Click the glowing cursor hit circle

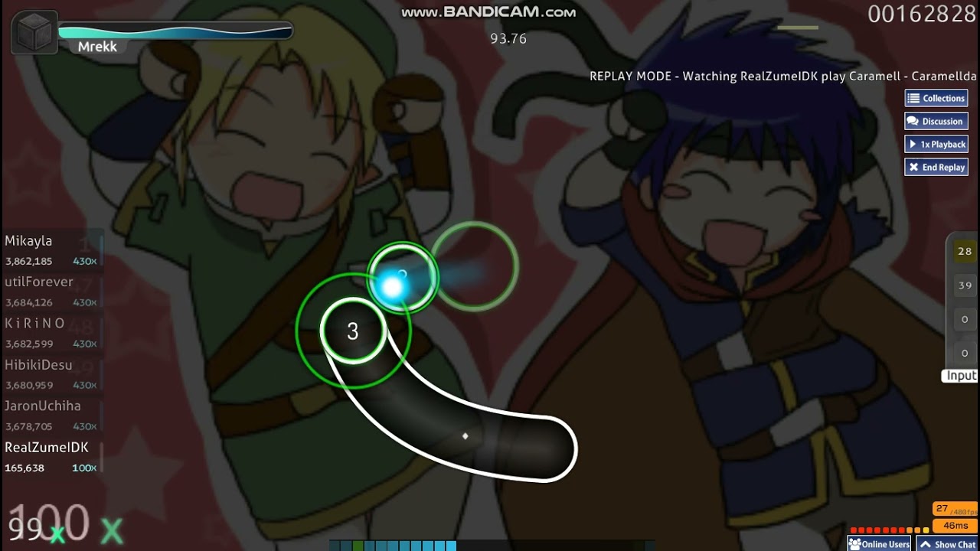pyautogui.click(x=402, y=279)
